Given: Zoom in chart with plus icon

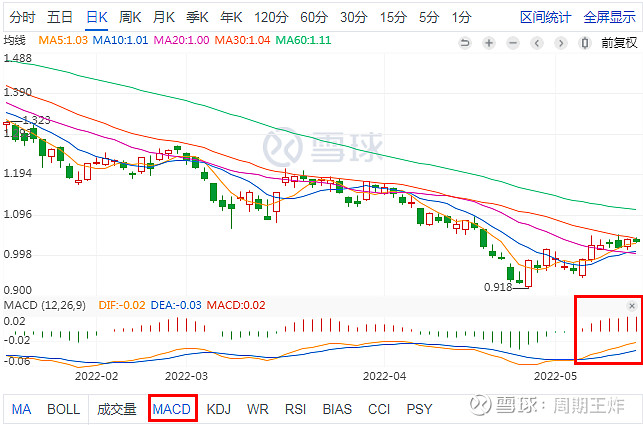Looking at the screenshot, I should (x=488, y=43).
